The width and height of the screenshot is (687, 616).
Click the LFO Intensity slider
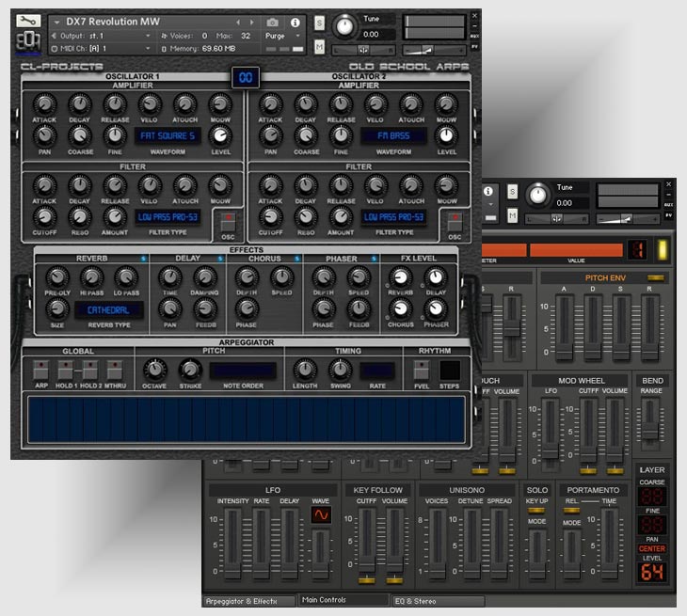click(232, 544)
